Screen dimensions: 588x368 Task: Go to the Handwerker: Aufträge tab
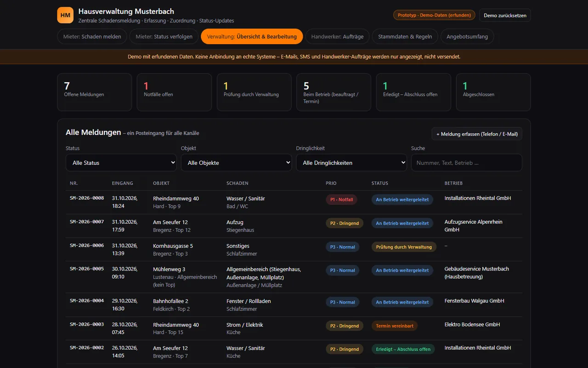[337, 37]
